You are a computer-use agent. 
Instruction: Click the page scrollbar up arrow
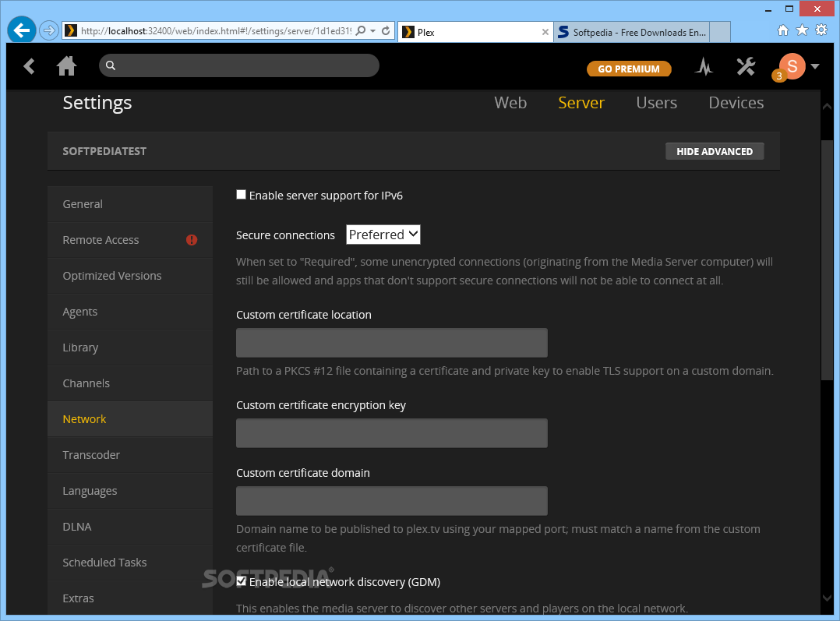[827, 106]
